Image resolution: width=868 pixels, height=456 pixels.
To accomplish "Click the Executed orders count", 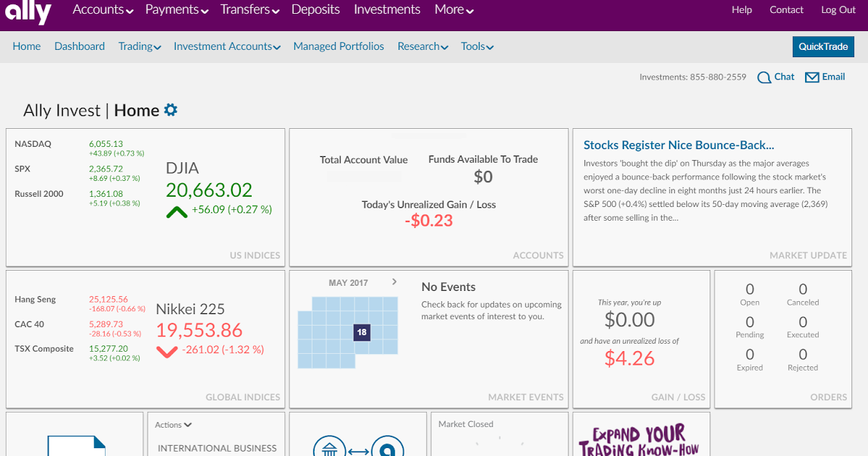I will [803, 322].
